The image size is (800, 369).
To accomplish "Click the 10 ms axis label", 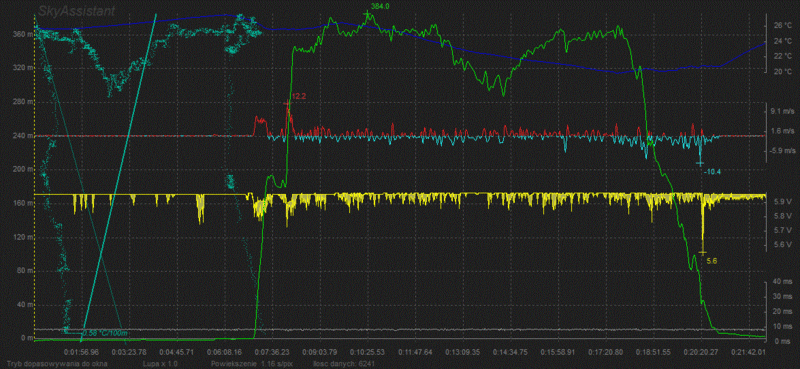I will coord(782,326).
